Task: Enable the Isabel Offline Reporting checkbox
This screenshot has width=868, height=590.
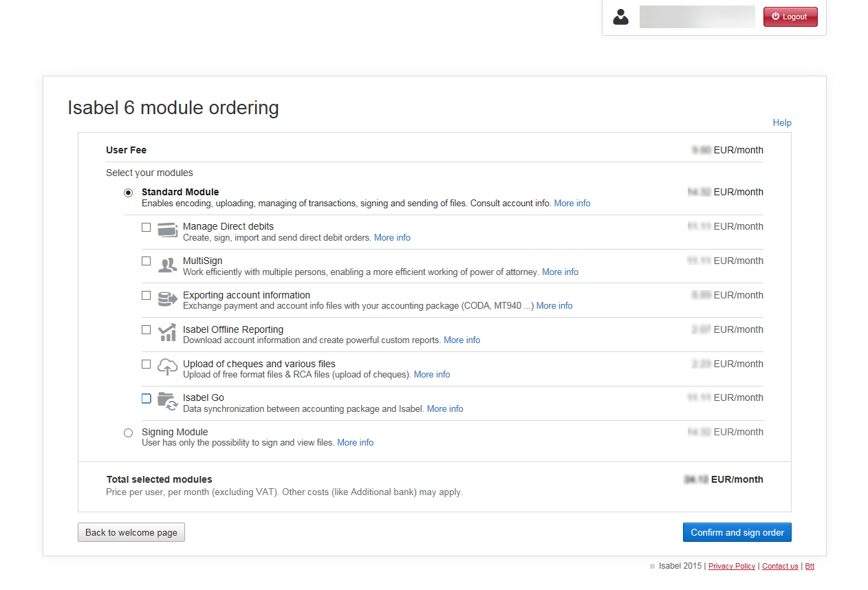Action: (146, 330)
